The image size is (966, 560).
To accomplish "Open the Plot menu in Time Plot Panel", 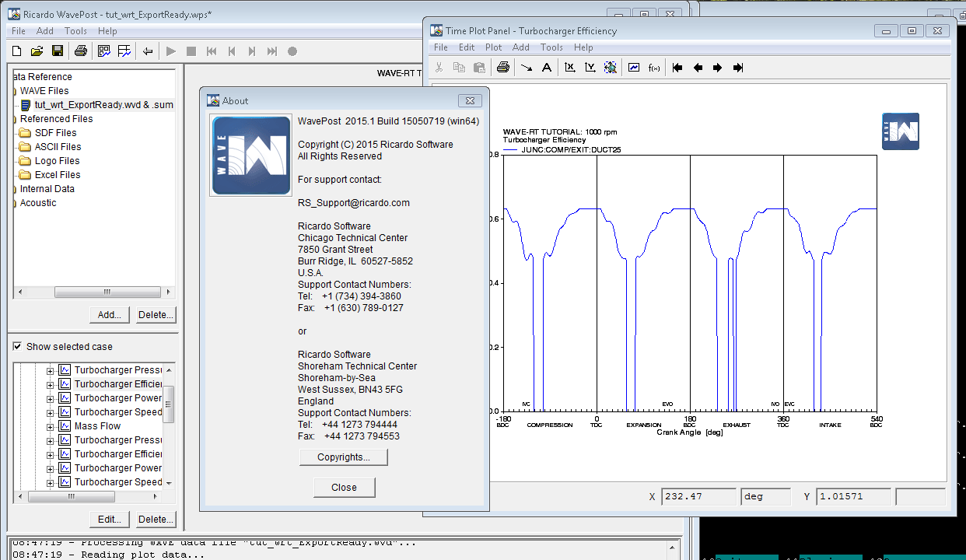I will [494, 47].
